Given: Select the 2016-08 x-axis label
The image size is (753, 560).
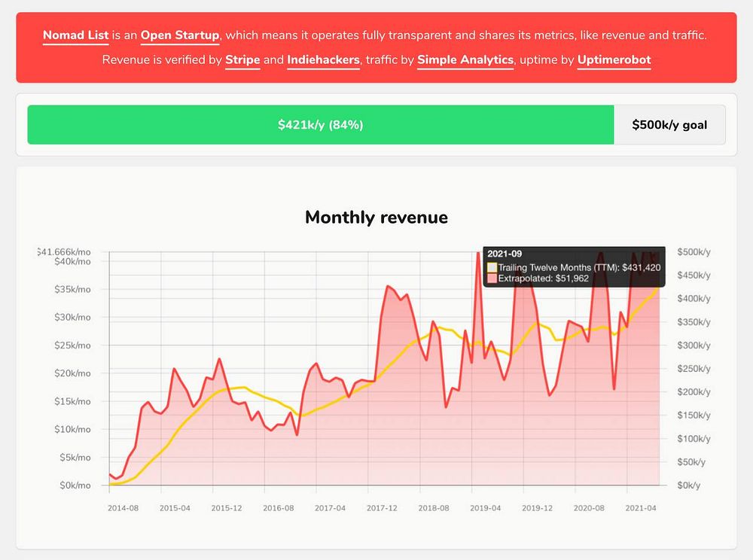Looking at the screenshot, I should pyautogui.click(x=278, y=508).
